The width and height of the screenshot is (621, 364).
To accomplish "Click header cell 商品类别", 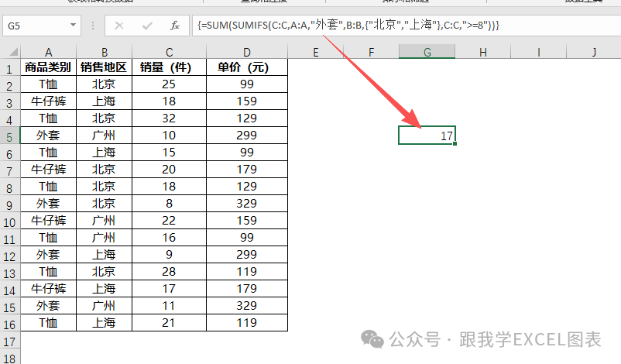I will [x=48, y=67].
